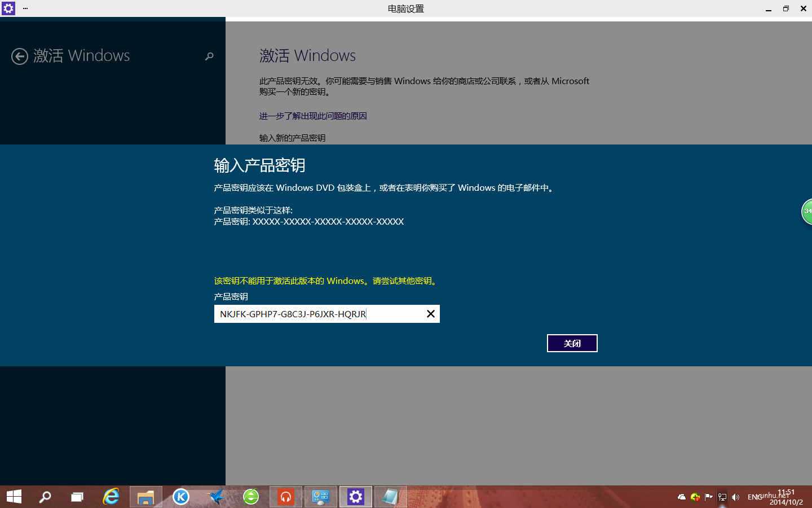This screenshot has height=508, width=812.
Task: Open the search magnifier in PC settings header
Action: coord(209,56)
